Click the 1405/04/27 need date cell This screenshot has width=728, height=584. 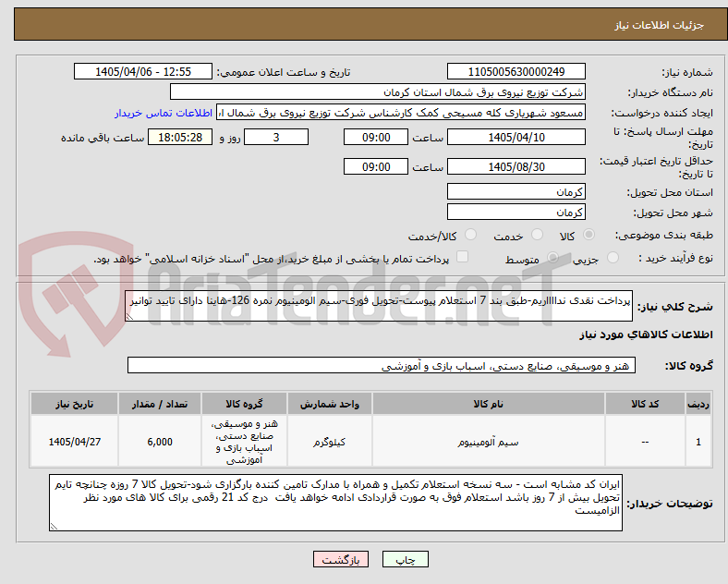[74, 442]
